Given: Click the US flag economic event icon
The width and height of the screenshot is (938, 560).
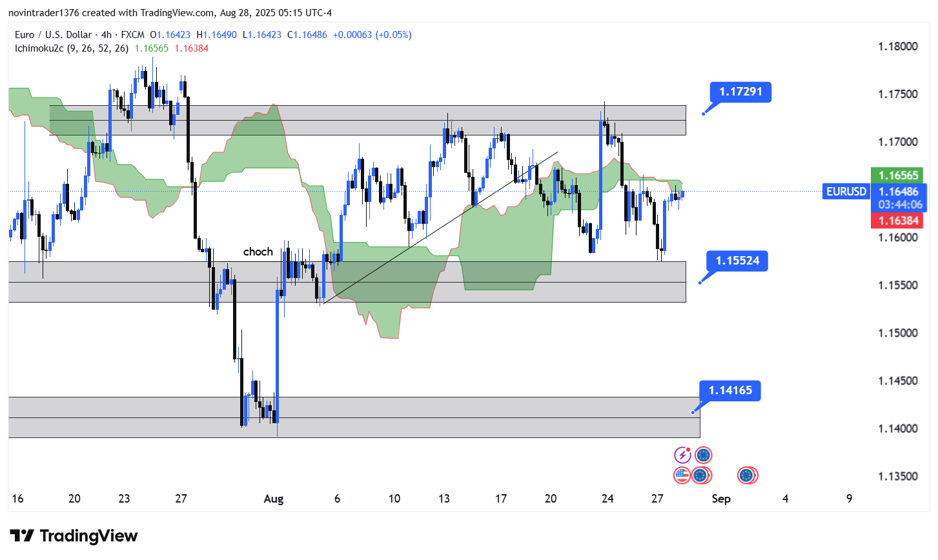Looking at the screenshot, I should 682,475.
